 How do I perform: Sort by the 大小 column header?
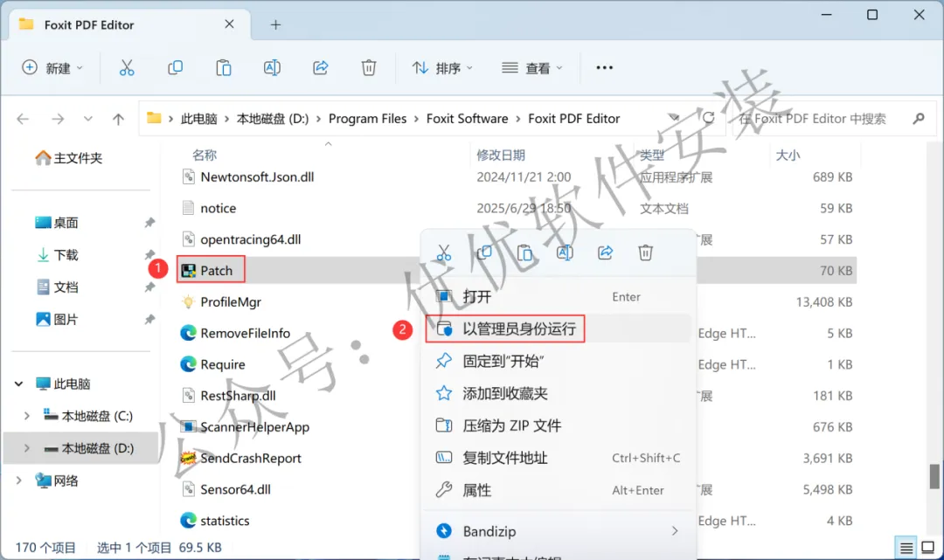788,156
